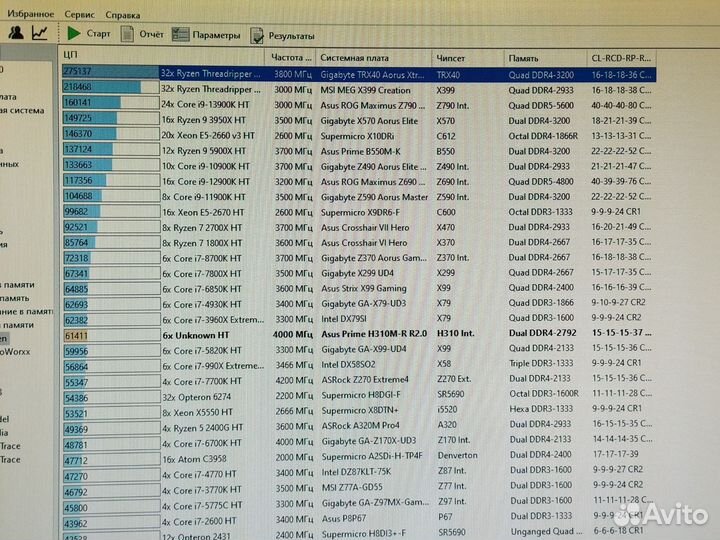Sort by the Частота column header
Screen dimensions: 720x540
(291, 57)
